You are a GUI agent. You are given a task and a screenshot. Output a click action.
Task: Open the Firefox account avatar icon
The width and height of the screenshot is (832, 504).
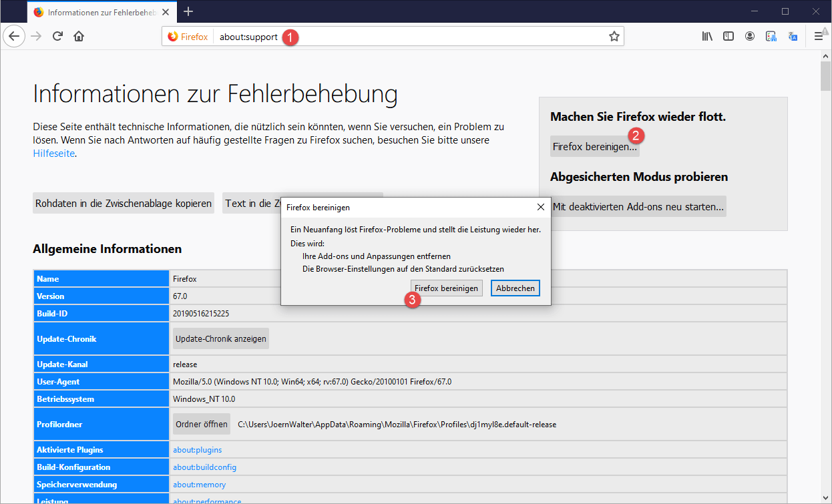coord(750,37)
